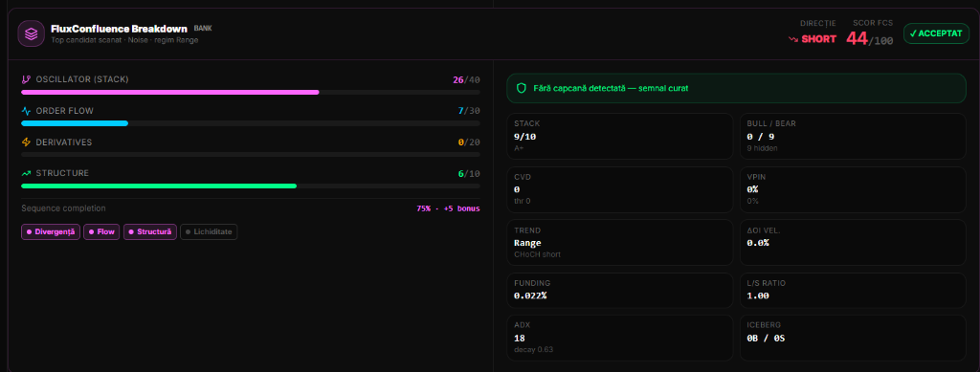Viewport: 980px width, 372px height.
Task: Open the CVD metric card
Action: (619, 189)
